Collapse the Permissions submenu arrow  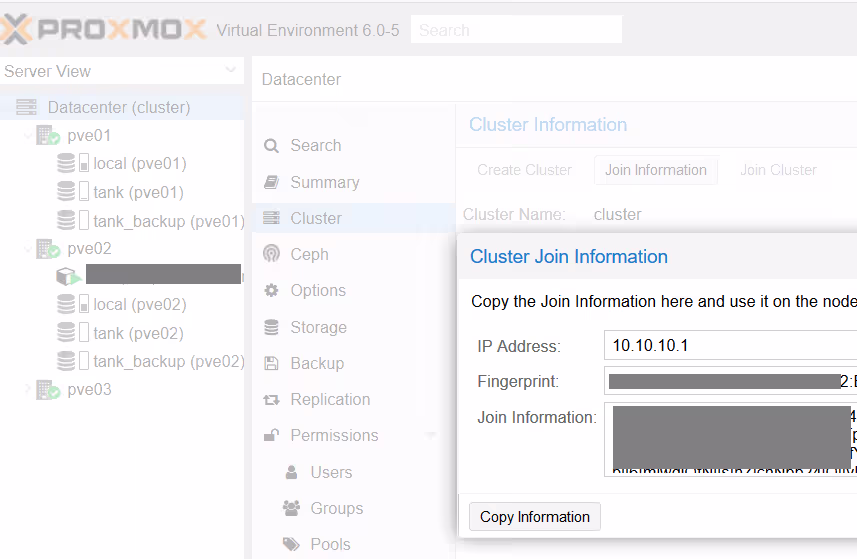(x=432, y=436)
